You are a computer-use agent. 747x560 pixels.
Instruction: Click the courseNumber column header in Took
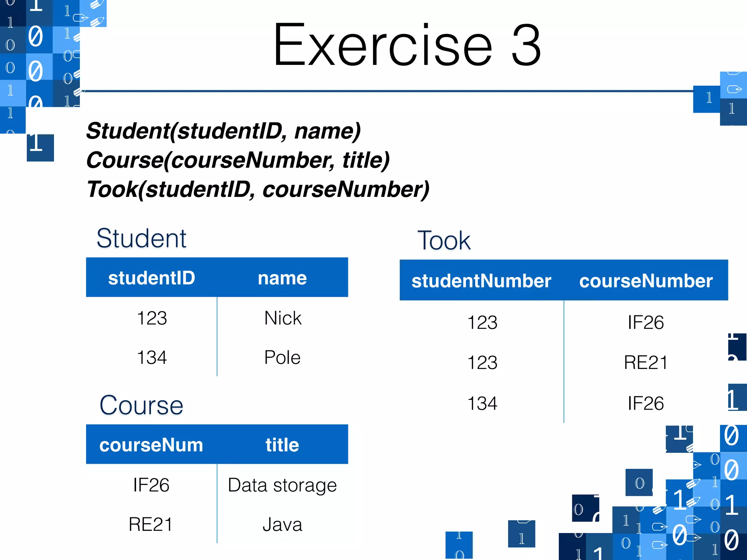click(x=646, y=281)
